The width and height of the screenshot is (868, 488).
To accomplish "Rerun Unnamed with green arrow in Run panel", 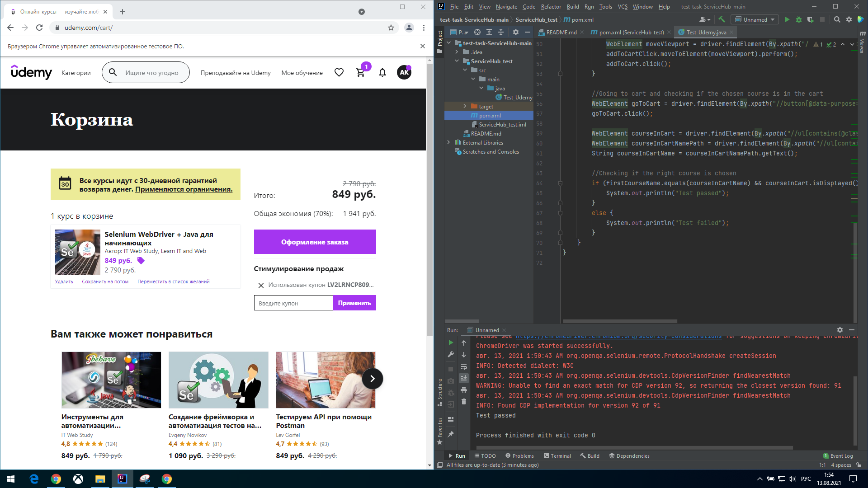I will click(x=451, y=343).
